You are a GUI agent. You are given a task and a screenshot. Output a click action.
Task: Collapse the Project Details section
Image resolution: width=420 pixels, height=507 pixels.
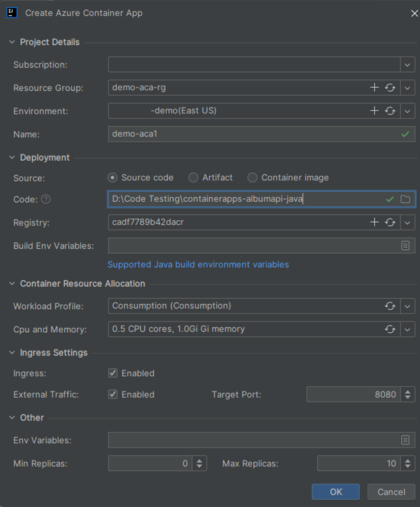click(11, 42)
